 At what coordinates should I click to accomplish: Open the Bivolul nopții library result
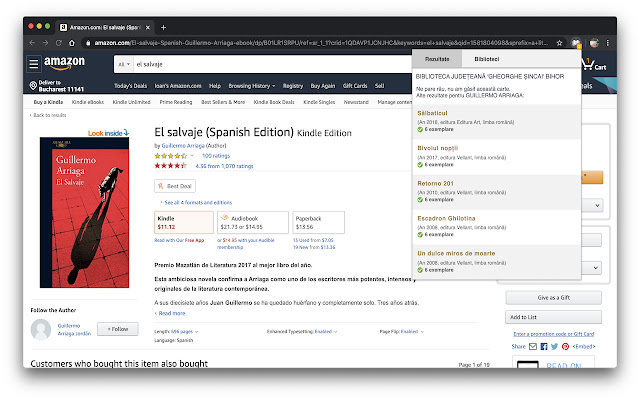[437, 148]
